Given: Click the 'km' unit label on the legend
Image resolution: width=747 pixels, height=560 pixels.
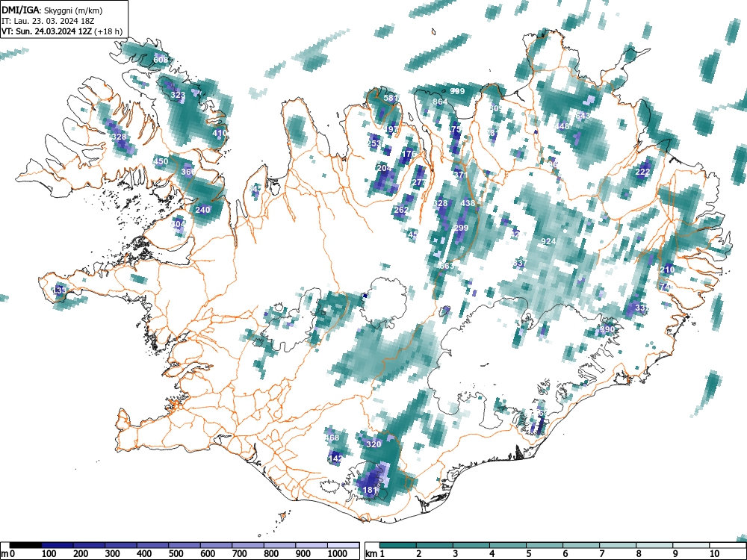Looking at the screenshot, I should (x=371, y=554).
